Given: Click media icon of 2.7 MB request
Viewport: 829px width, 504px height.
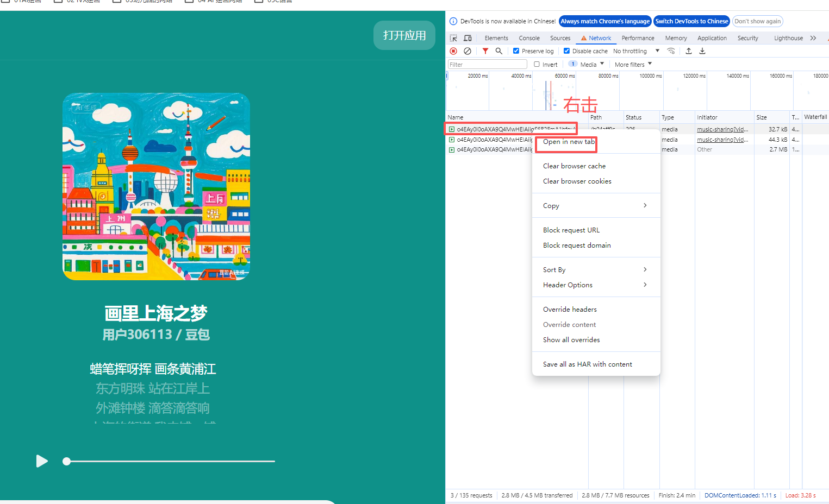Looking at the screenshot, I should 451,149.
